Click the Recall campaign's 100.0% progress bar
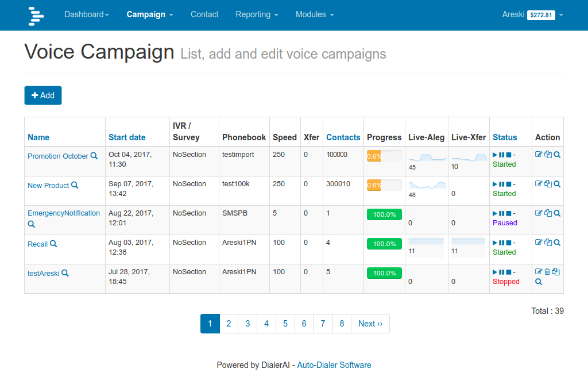This screenshot has height=380, width=588. tap(384, 244)
